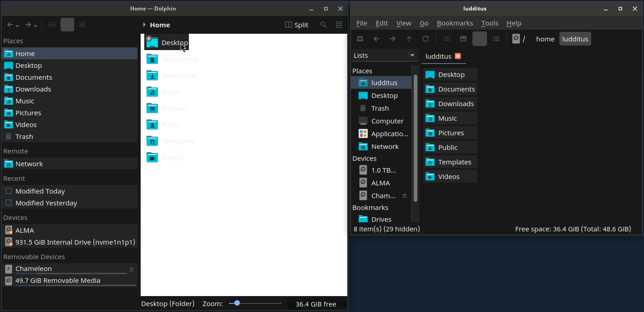The image size is (644, 312).
Task: Toggle selection plus marker on Desktop folder
Action: click(148, 39)
